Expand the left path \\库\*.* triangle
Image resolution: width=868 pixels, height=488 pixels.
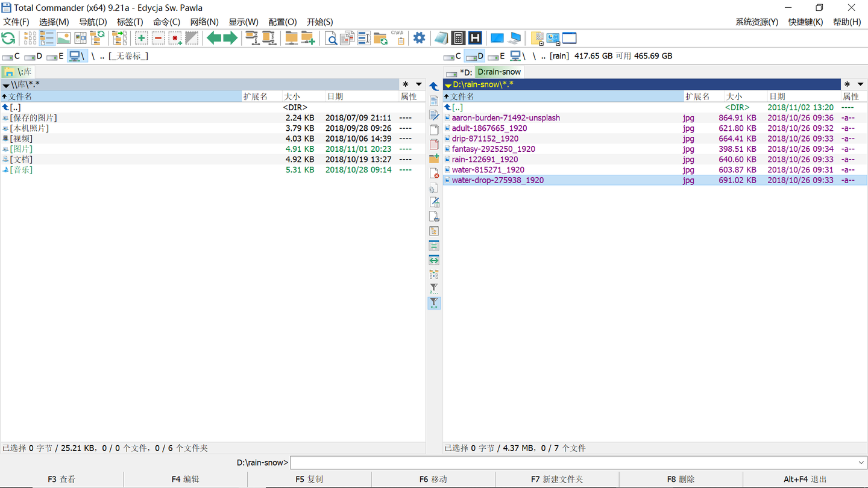click(x=6, y=86)
